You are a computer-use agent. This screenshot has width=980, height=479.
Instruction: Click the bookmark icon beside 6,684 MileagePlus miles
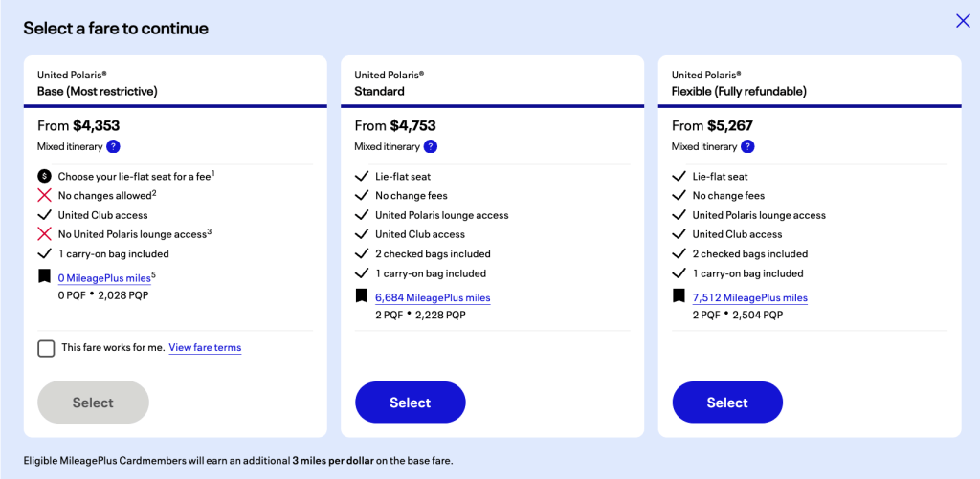click(362, 296)
